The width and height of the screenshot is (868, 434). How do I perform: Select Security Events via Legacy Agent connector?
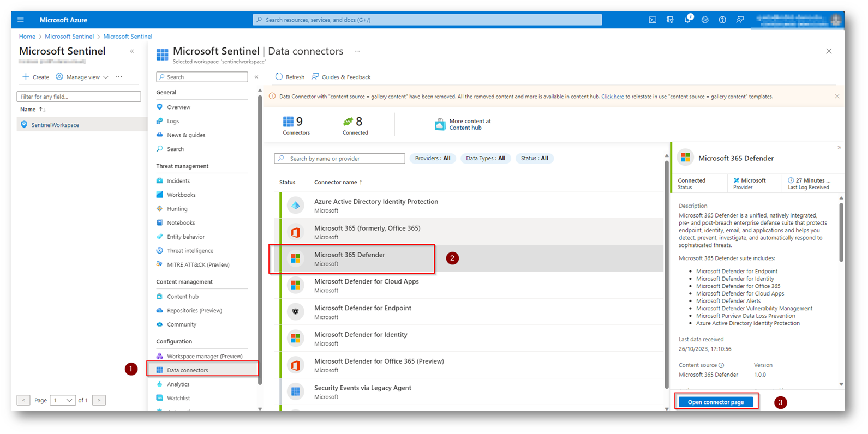click(x=471, y=392)
